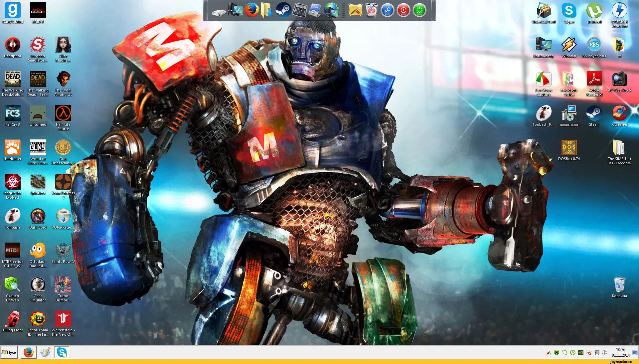Screen dimensions: 639x364
Task: Open theHunter desktop icon
Action: [13, 150]
